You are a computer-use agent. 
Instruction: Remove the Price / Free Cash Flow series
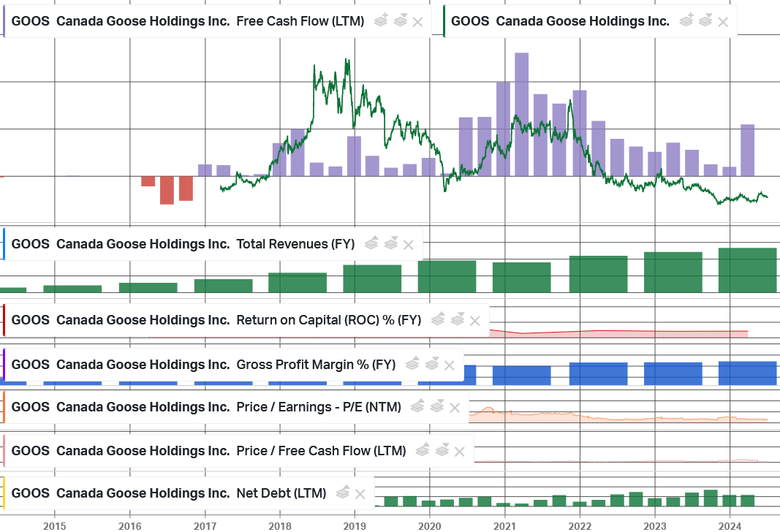(x=460, y=452)
